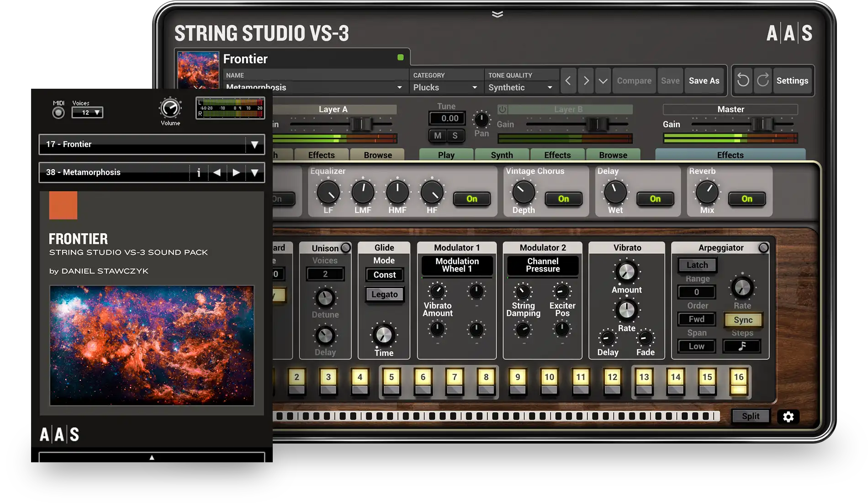Select the previous preset arrow beside Metamorphosis
The width and height of the screenshot is (868, 503).
pyautogui.click(x=217, y=172)
